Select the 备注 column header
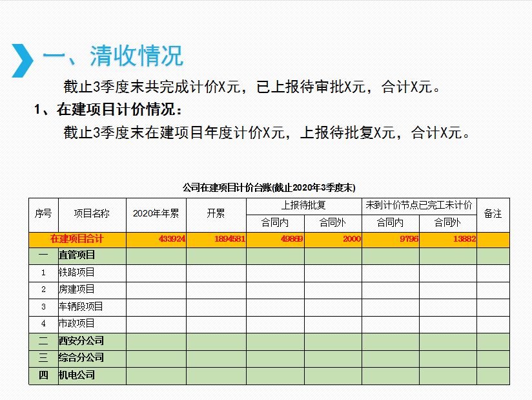This screenshot has width=532, height=400. coord(493,215)
